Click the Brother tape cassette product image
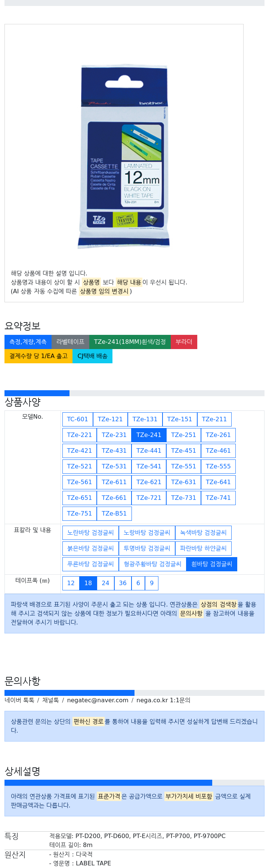The image size is (269, 868). pos(124,157)
